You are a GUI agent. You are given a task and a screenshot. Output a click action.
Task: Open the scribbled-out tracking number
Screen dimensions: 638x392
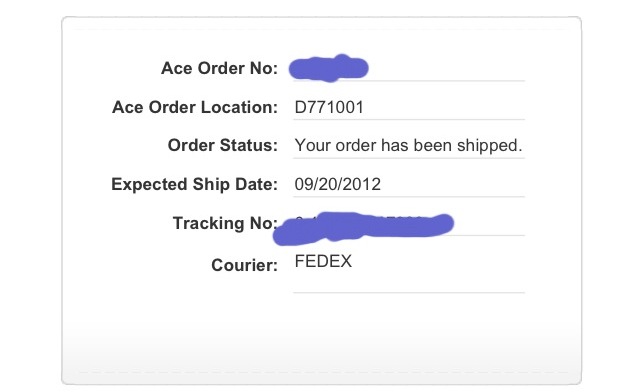(x=363, y=228)
